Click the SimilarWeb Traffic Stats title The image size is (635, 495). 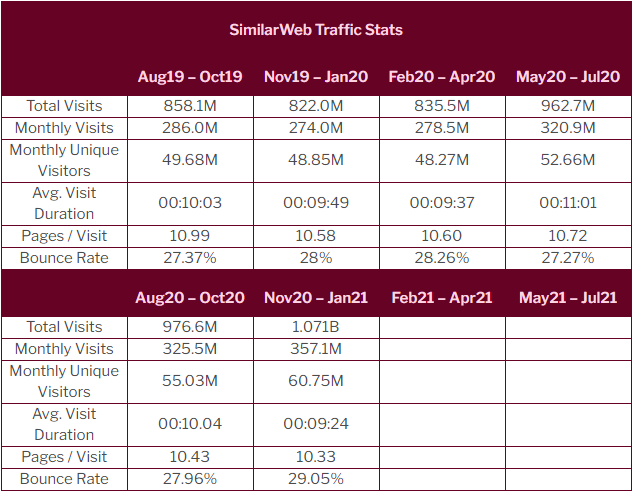316,29
